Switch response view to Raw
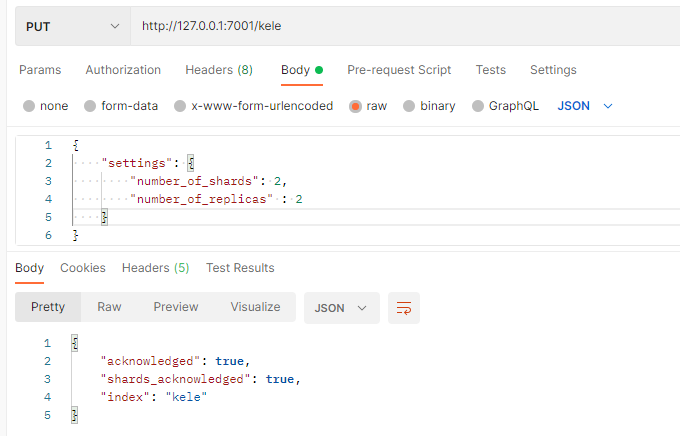The image size is (680, 436). (109, 307)
